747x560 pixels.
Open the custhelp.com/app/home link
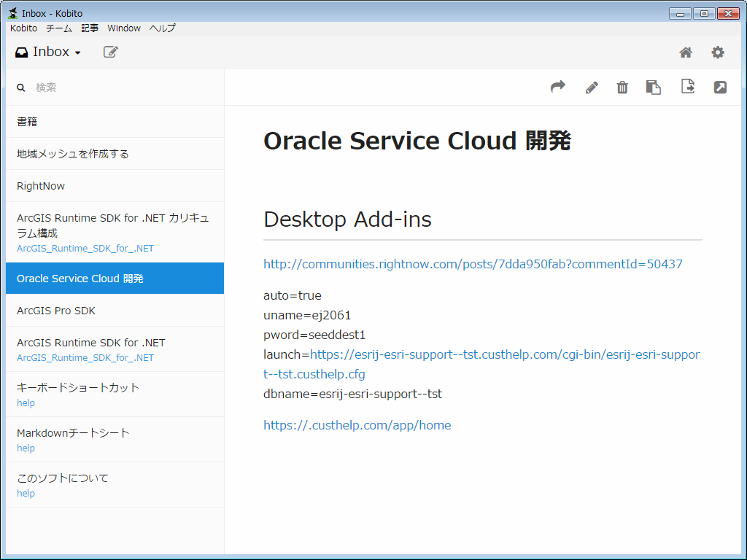(357, 425)
